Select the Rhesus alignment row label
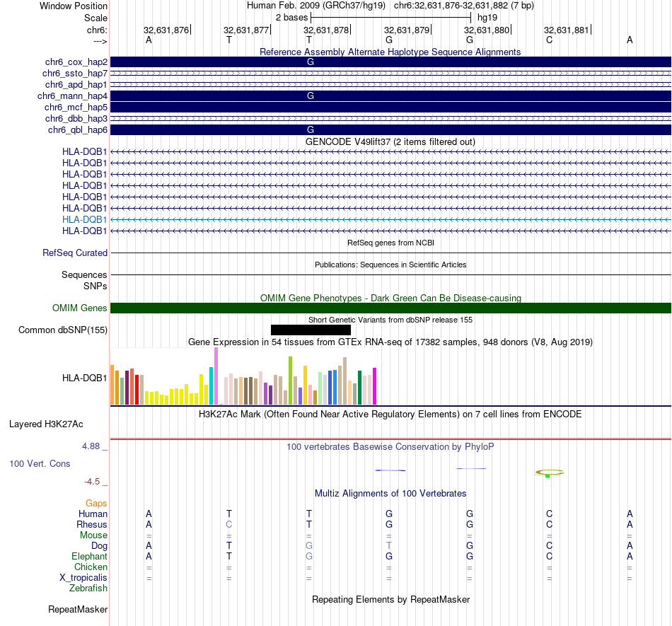Viewport: 672px width, 626px height. point(92,524)
